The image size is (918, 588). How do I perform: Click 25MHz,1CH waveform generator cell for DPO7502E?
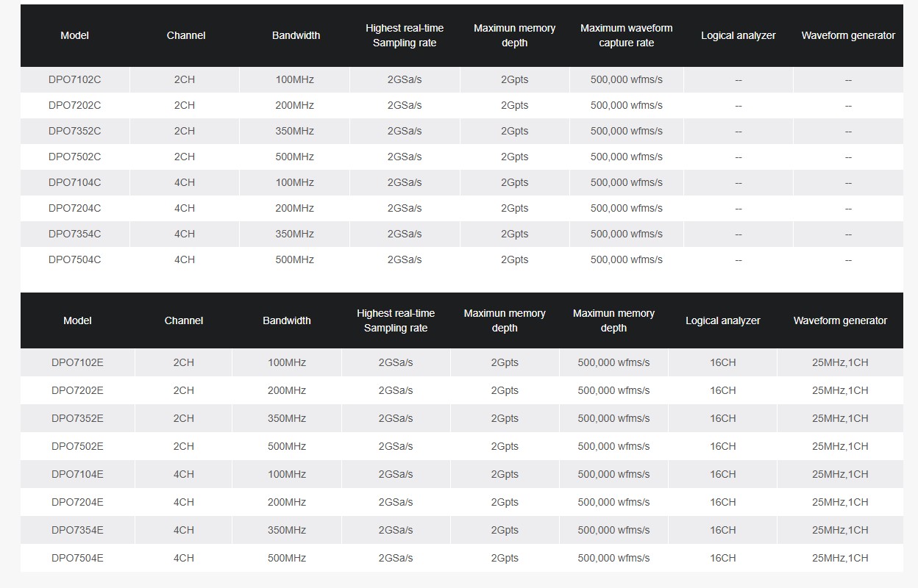(x=840, y=446)
